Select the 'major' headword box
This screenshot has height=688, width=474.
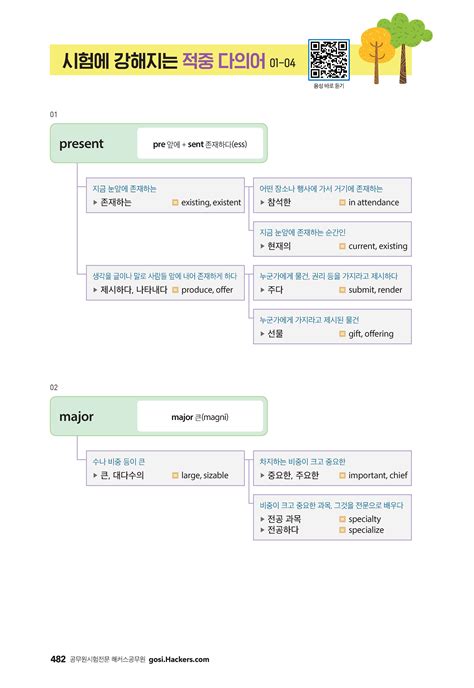(x=158, y=416)
